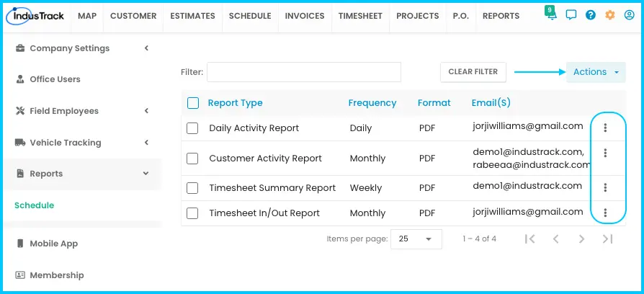Open the REPORTS tab in top navigation
The image size is (644, 294).
(x=501, y=16)
